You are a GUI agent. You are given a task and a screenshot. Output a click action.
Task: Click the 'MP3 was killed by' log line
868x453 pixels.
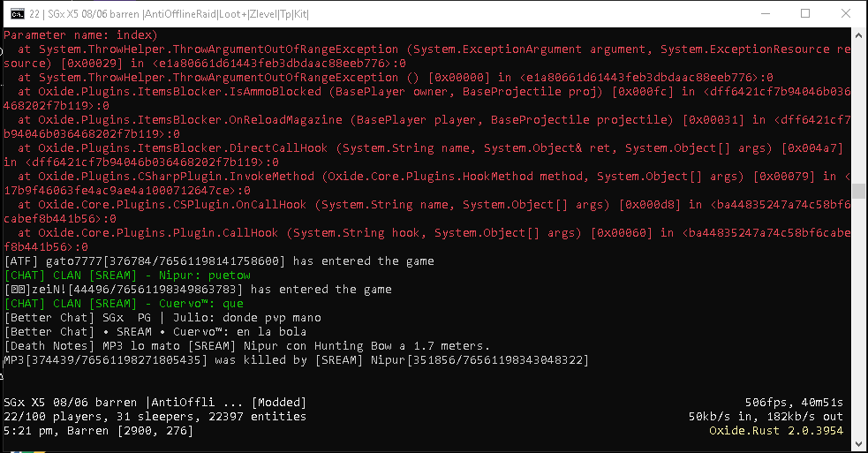pyautogui.click(x=297, y=360)
